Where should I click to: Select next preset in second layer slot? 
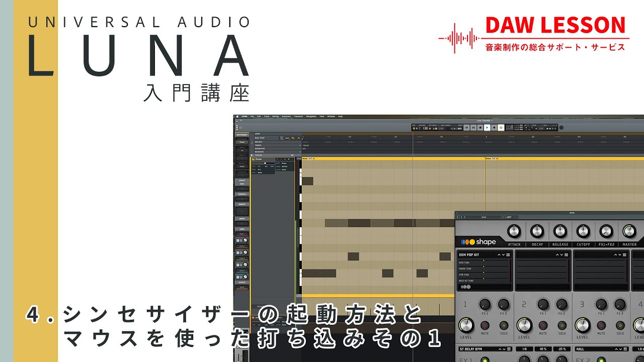[562, 255]
